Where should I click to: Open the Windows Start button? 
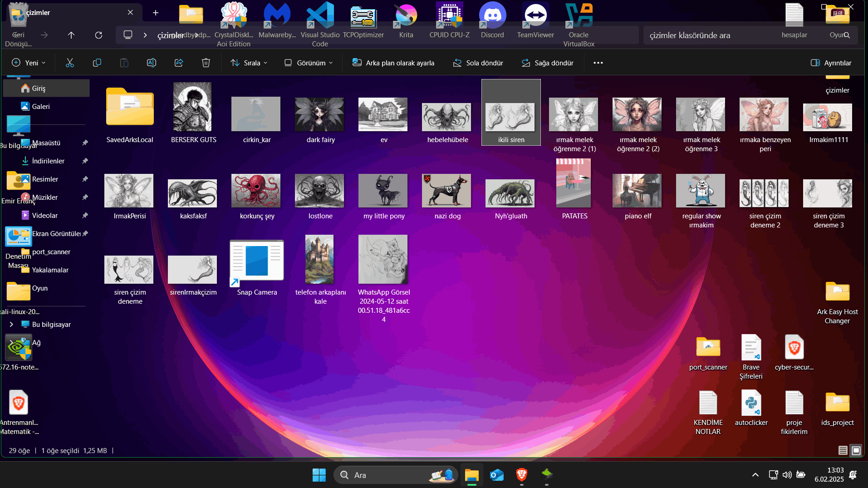pyautogui.click(x=319, y=475)
